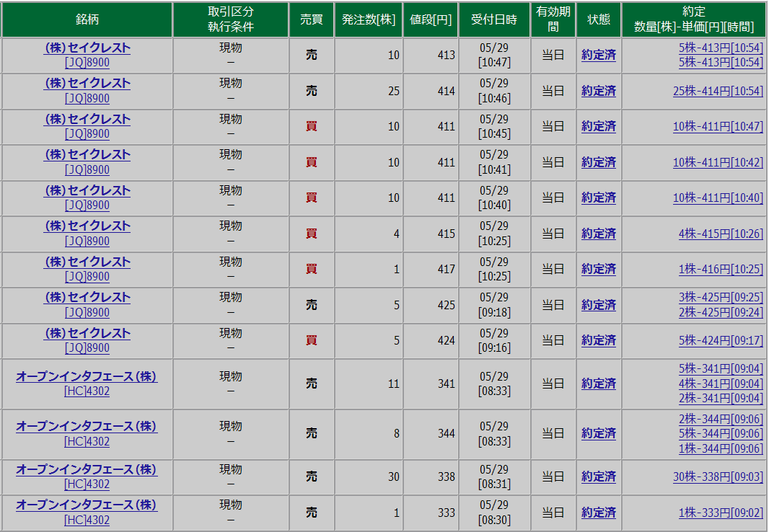Open 約定済 status for the 414 yen order
This screenshot has width=769, height=532.
point(599,91)
